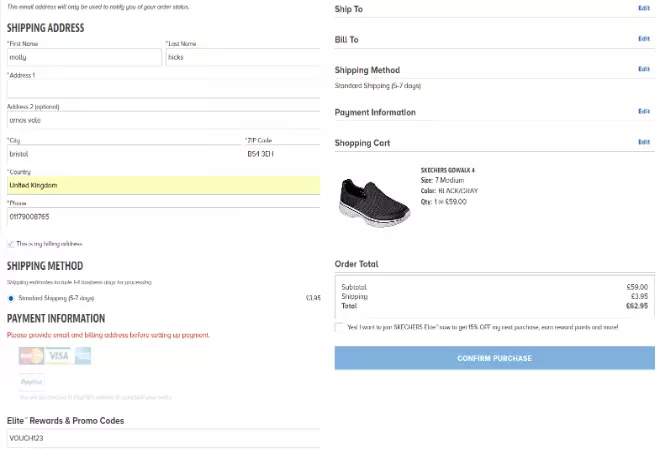Click the SKECHERS GOWALK 4 product title
Image resolution: width=660 pixels, height=450 pixels.
pos(447,170)
